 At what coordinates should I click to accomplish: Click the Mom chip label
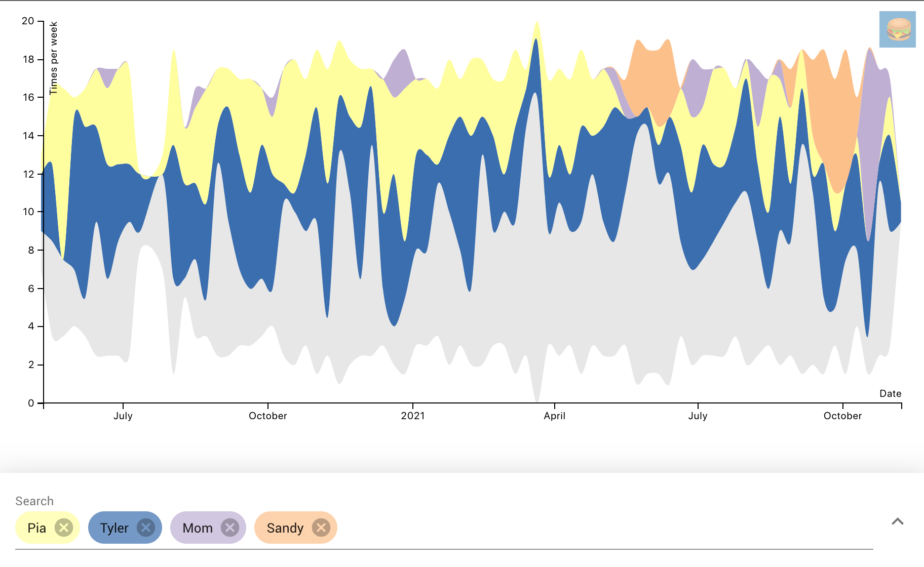coord(198,528)
